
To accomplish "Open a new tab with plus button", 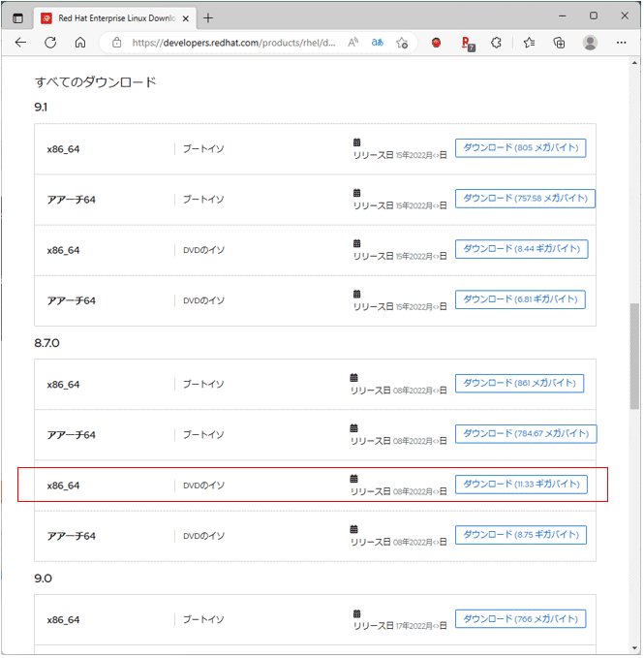I will click(208, 18).
